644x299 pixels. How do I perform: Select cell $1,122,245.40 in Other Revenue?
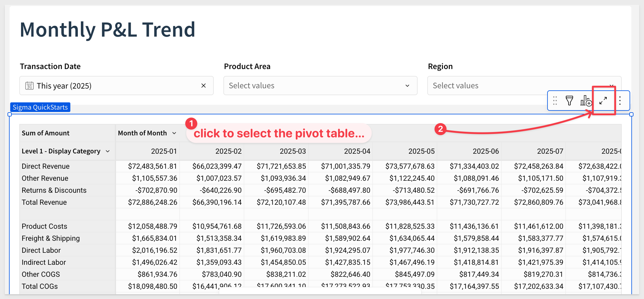(x=405, y=178)
